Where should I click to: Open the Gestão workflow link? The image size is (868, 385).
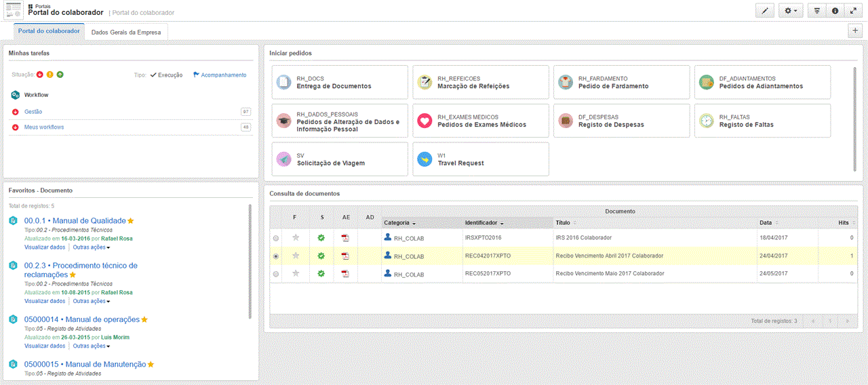[33, 112]
